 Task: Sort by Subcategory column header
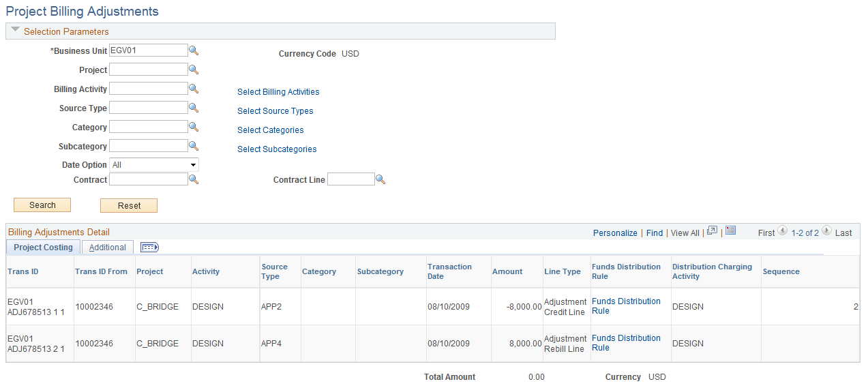380,271
